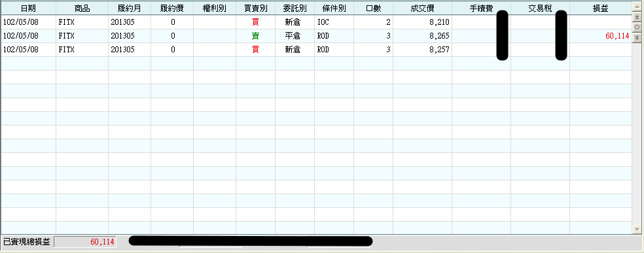Click FITX in the 8,257 row

[x=67, y=50]
